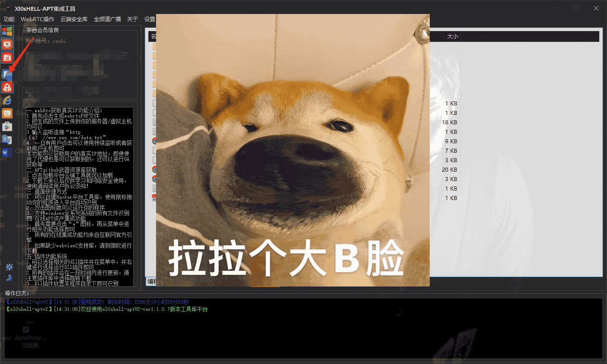Image resolution: width=607 pixels, height=364 pixels.
Task: Open the 功能 menu
Action: 9,19
